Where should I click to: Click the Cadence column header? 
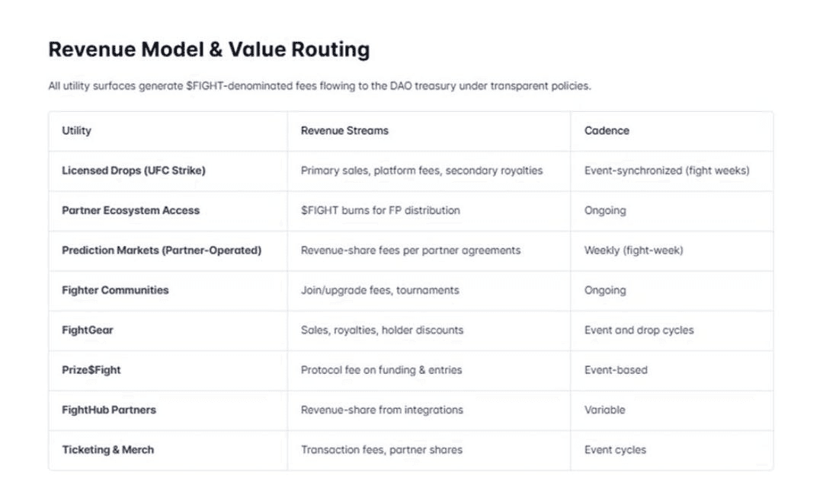tap(607, 131)
